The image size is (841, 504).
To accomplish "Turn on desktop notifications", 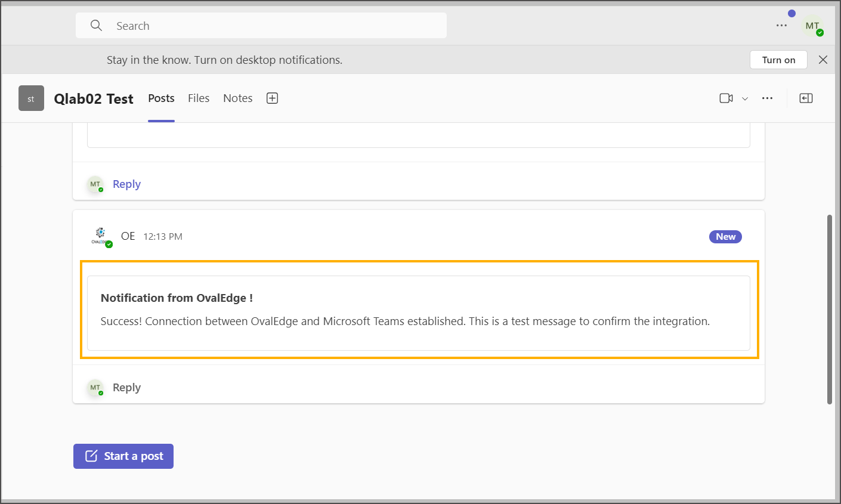I will pos(778,60).
